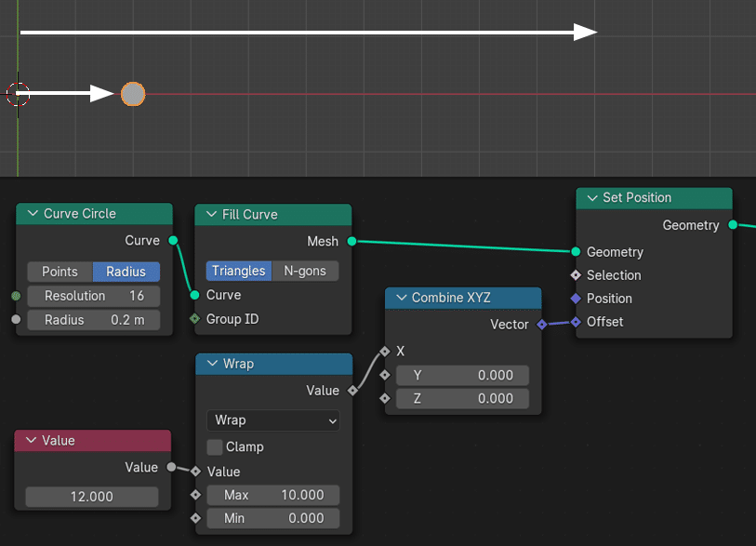Switch Curve Circle to Points mode
Viewport: 756px width, 546px height.
pyautogui.click(x=60, y=272)
